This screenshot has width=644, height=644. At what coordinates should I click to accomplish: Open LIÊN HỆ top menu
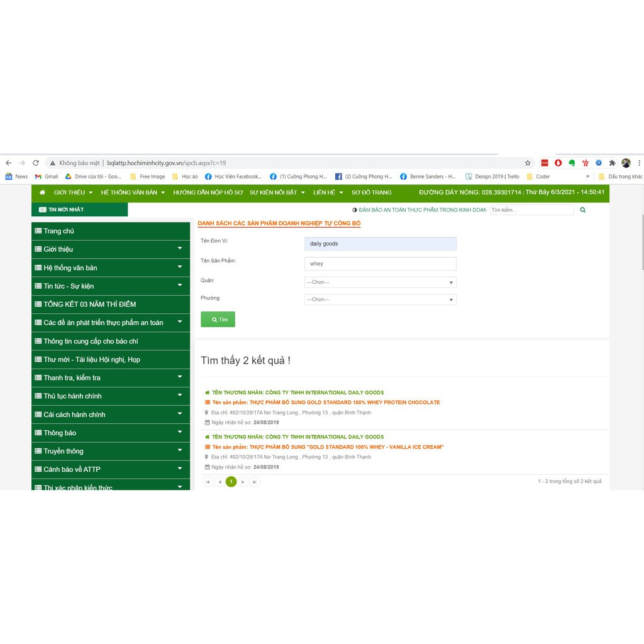click(328, 192)
